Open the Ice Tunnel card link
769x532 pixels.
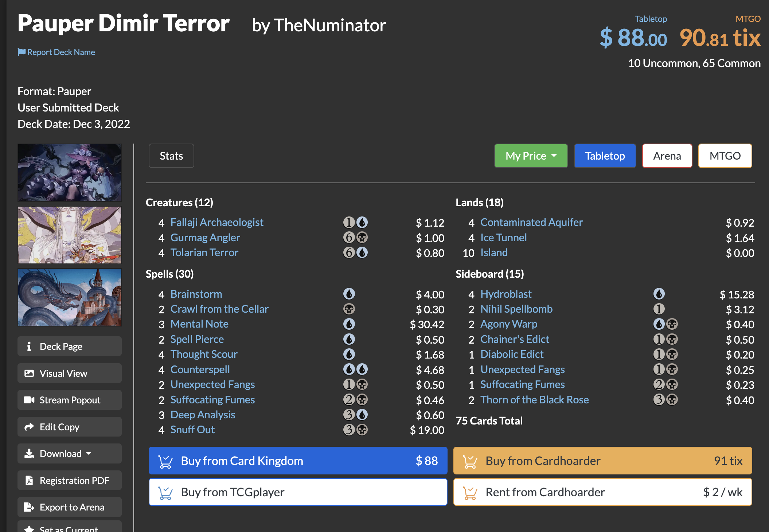[x=503, y=238]
